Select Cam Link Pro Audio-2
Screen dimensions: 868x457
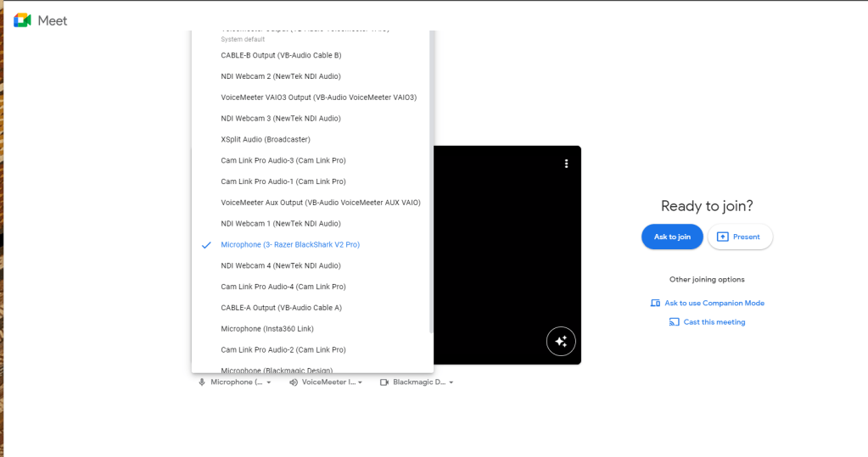coord(312,349)
